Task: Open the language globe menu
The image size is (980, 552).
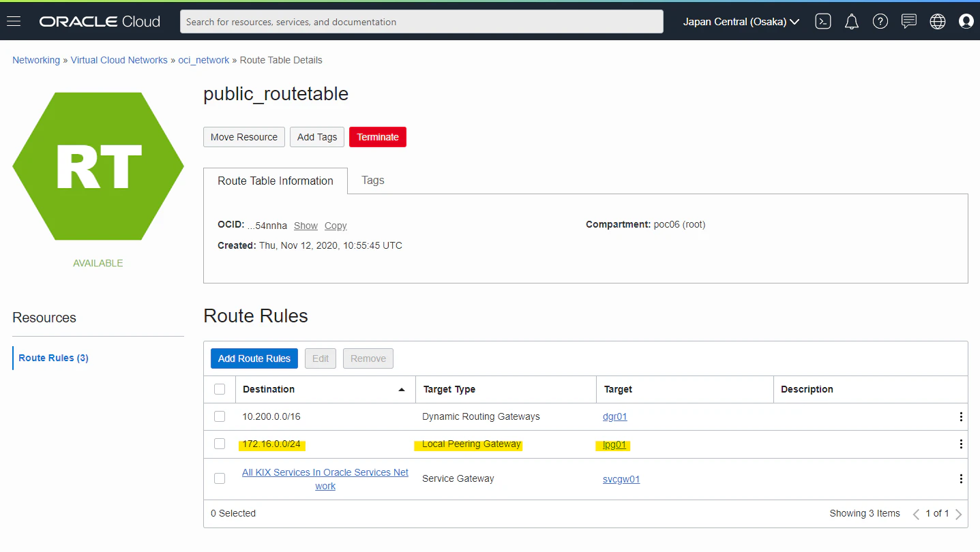Action: click(x=938, y=21)
